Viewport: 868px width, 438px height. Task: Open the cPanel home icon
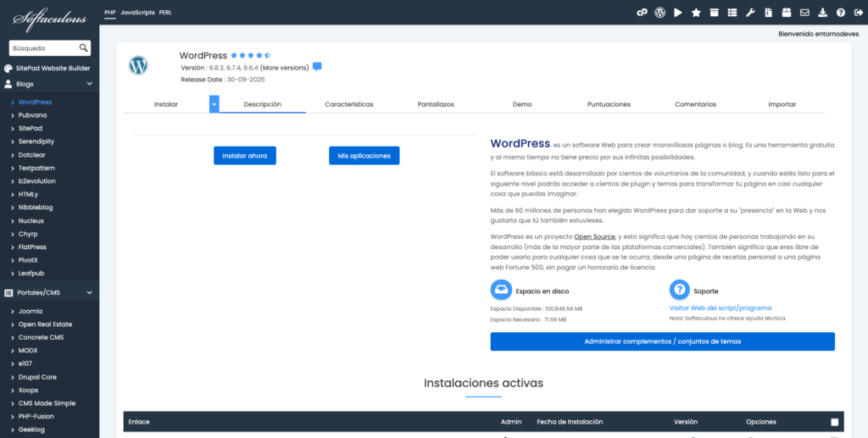point(643,13)
